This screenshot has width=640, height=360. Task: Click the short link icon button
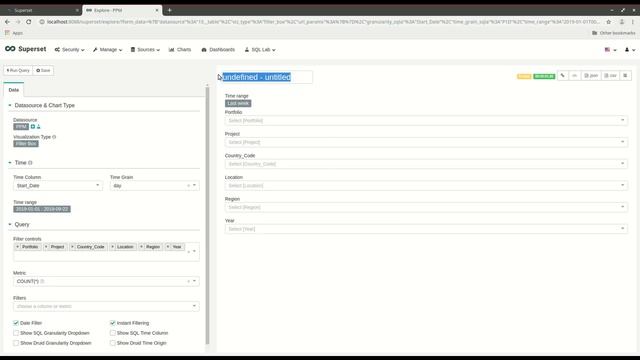pos(563,76)
